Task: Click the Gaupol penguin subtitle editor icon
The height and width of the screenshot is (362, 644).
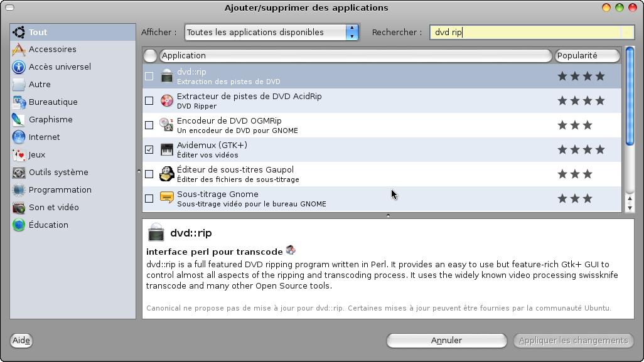Action: coord(167,174)
